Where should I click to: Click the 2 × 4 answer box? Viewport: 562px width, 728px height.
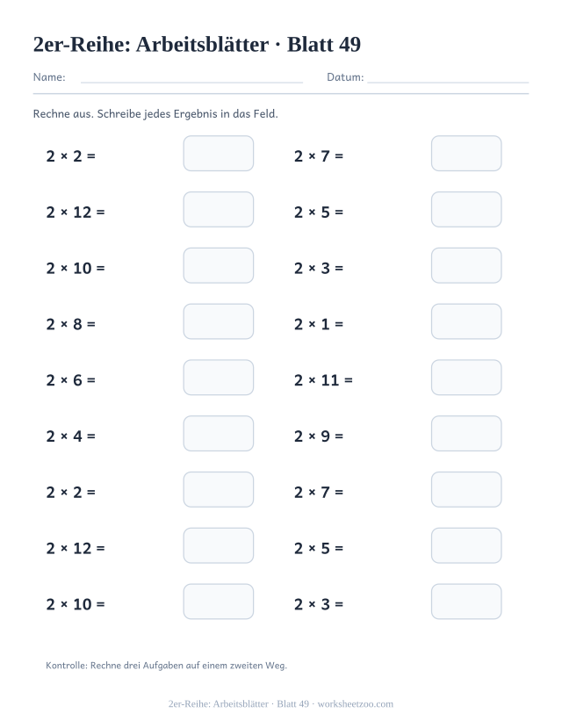[x=219, y=434]
